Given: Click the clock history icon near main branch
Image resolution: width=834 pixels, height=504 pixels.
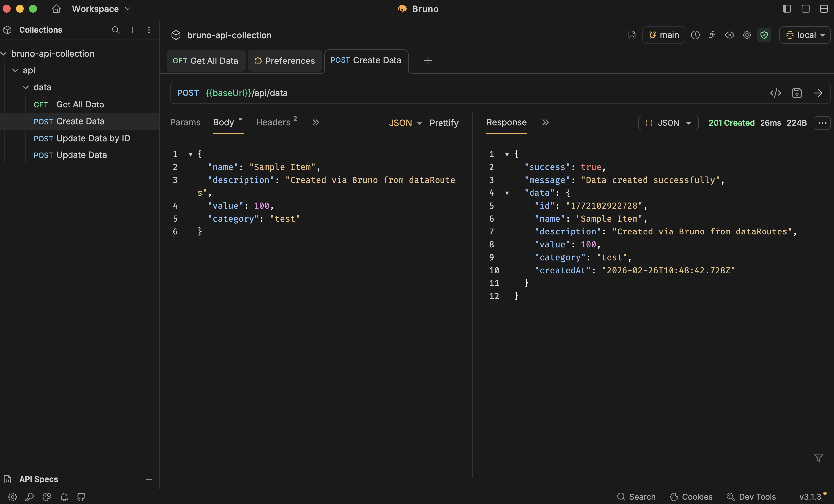Looking at the screenshot, I should coord(695,35).
